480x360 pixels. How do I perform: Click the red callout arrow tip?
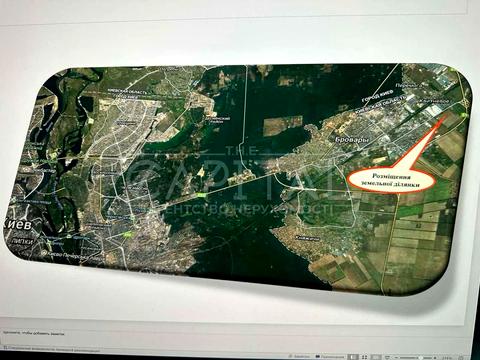pos(446,116)
